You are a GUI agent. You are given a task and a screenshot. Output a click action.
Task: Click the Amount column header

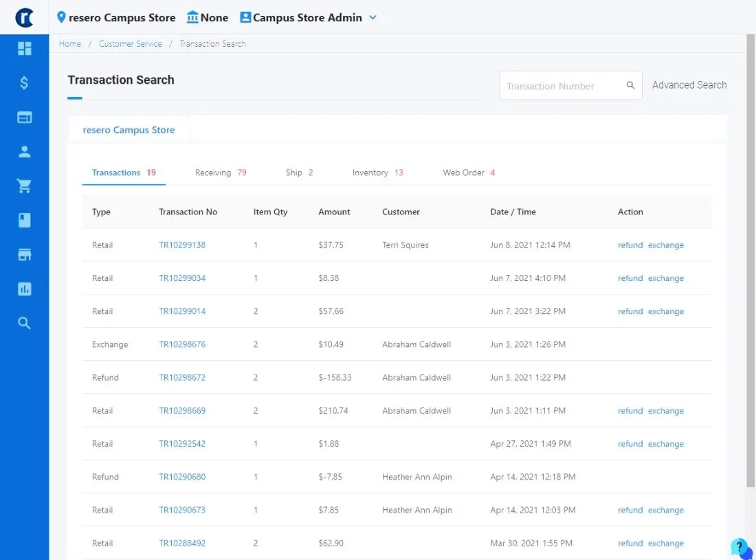(x=334, y=212)
